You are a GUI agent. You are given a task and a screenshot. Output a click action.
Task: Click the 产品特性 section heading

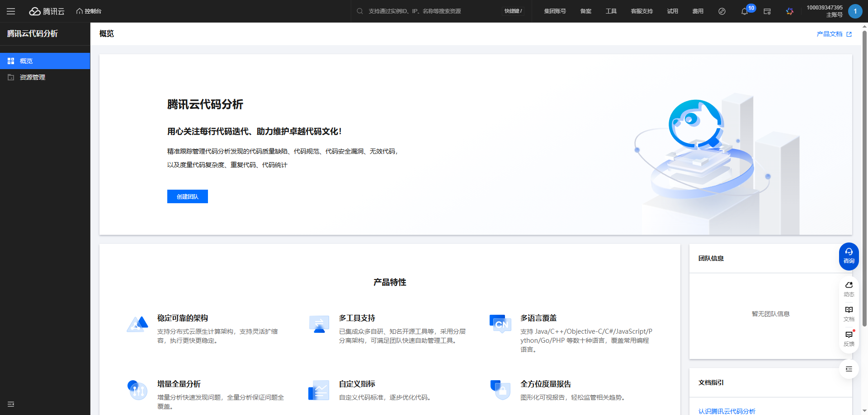pyautogui.click(x=390, y=282)
